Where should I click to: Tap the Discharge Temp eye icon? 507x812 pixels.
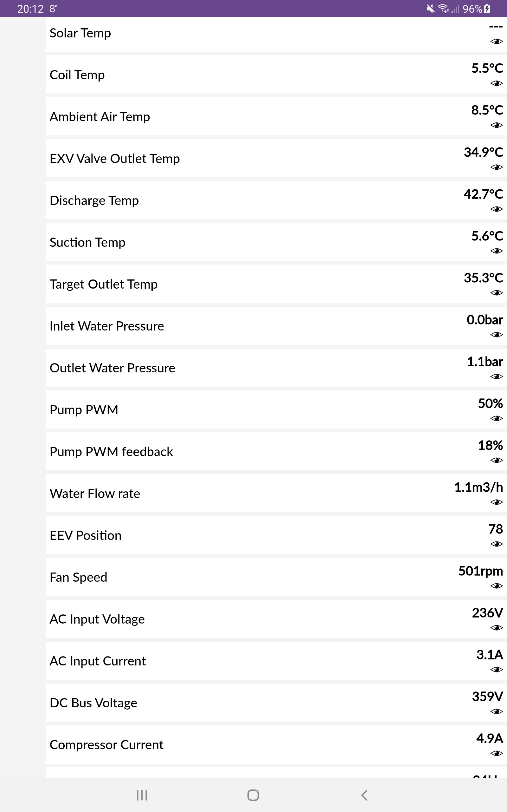pyautogui.click(x=496, y=209)
